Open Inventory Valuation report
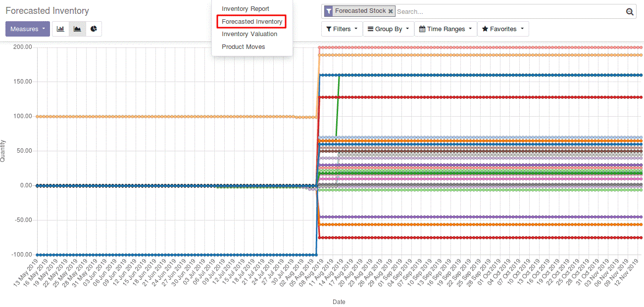The height and width of the screenshot is (307, 644). pyautogui.click(x=249, y=34)
